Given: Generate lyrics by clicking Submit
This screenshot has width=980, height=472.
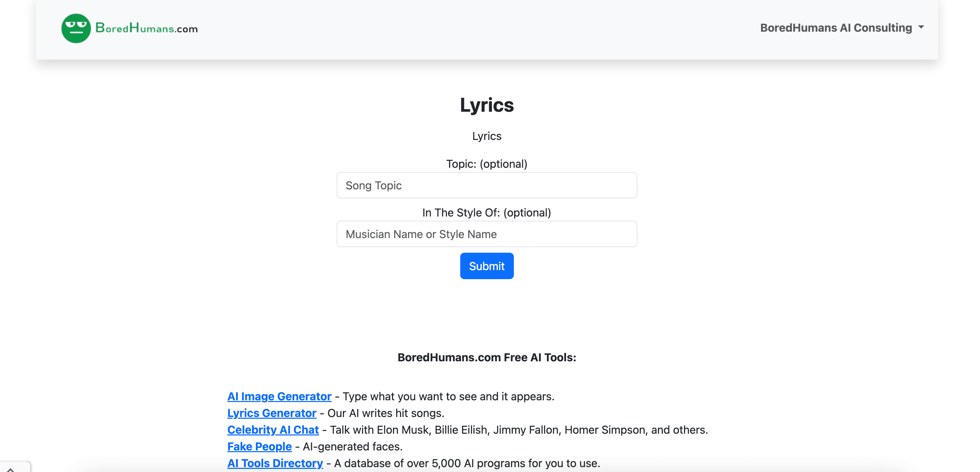Looking at the screenshot, I should pos(487,266).
